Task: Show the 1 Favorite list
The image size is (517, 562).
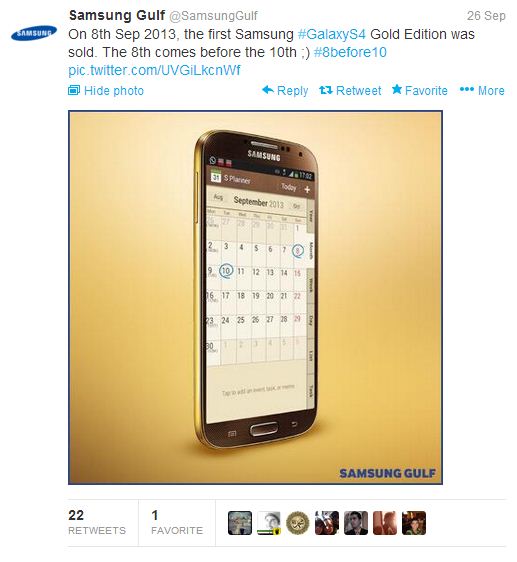Action: 177,523
